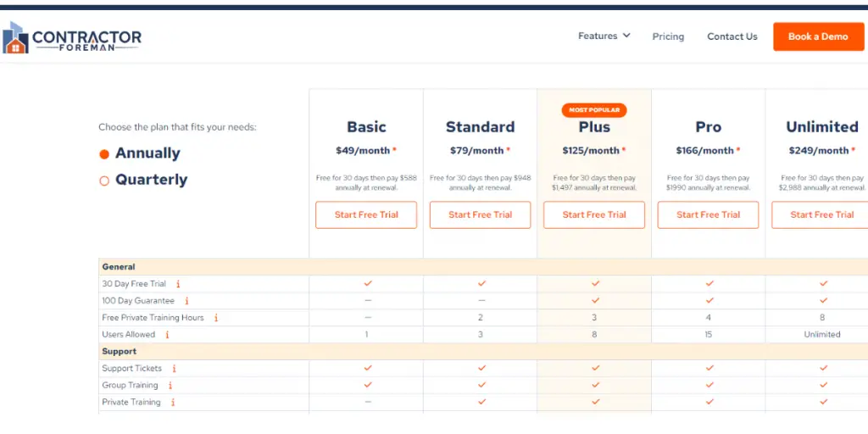Open the Pricing page link

point(668,36)
